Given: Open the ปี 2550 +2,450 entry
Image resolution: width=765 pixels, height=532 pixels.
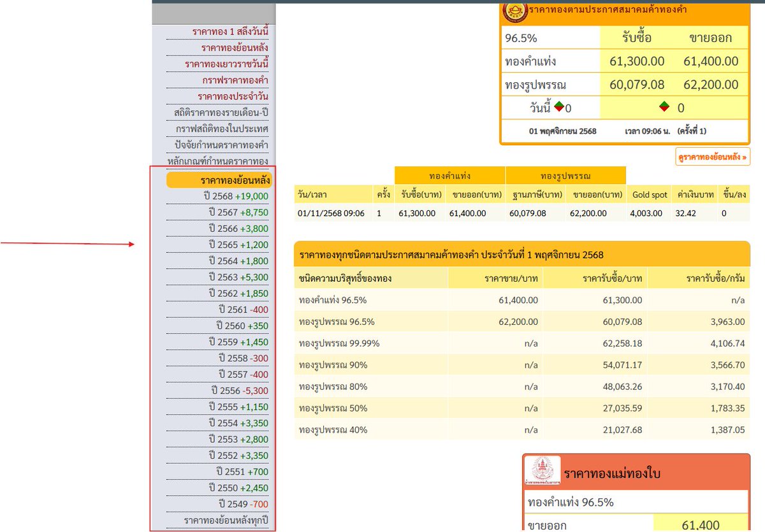Looking at the screenshot, I should pyautogui.click(x=238, y=488).
